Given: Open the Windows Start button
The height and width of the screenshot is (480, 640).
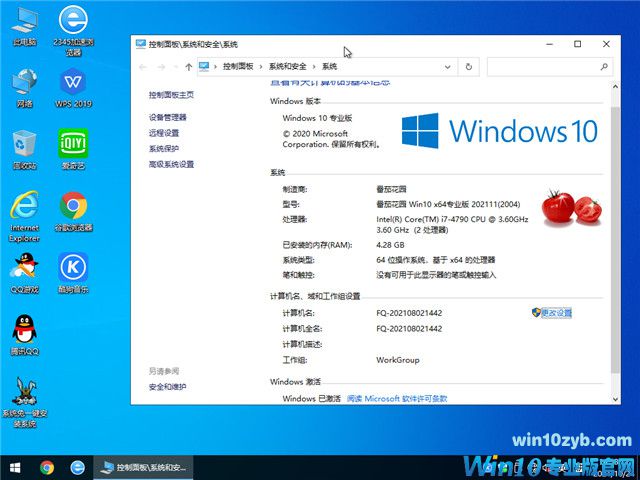Looking at the screenshot, I should click(15, 468).
